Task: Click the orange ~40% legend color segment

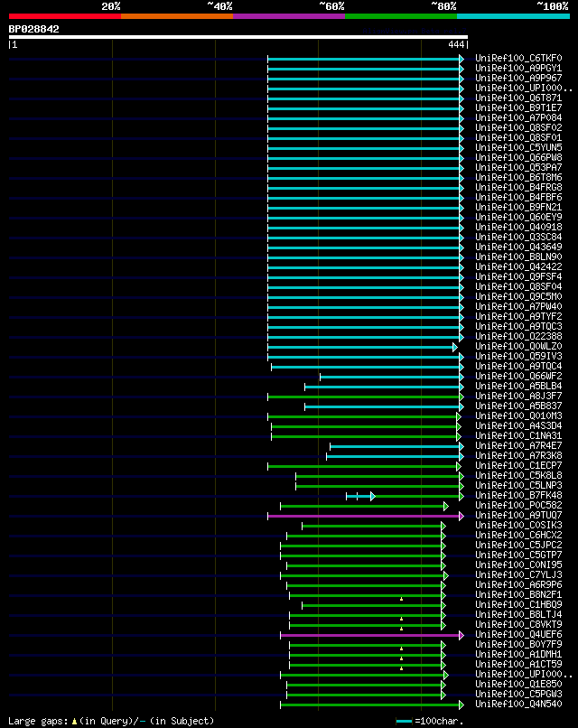Action: pos(177,16)
